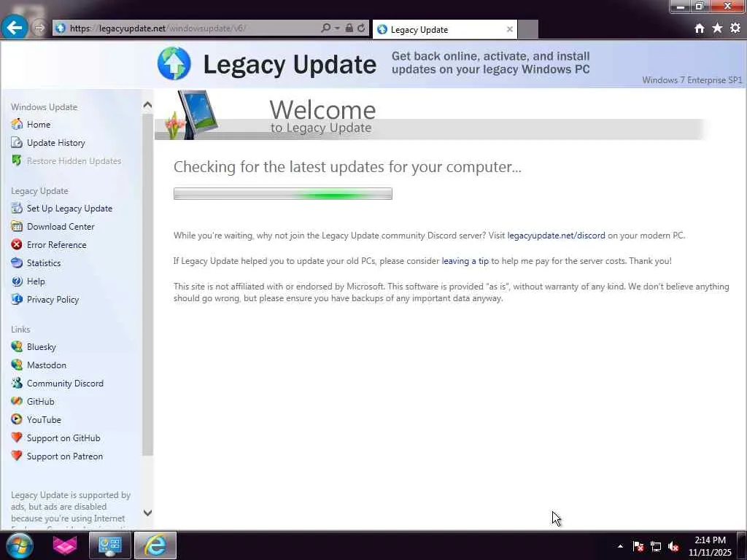Image resolution: width=747 pixels, height=560 pixels.
Task: Open the Tools gear icon
Action: click(x=735, y=28)
